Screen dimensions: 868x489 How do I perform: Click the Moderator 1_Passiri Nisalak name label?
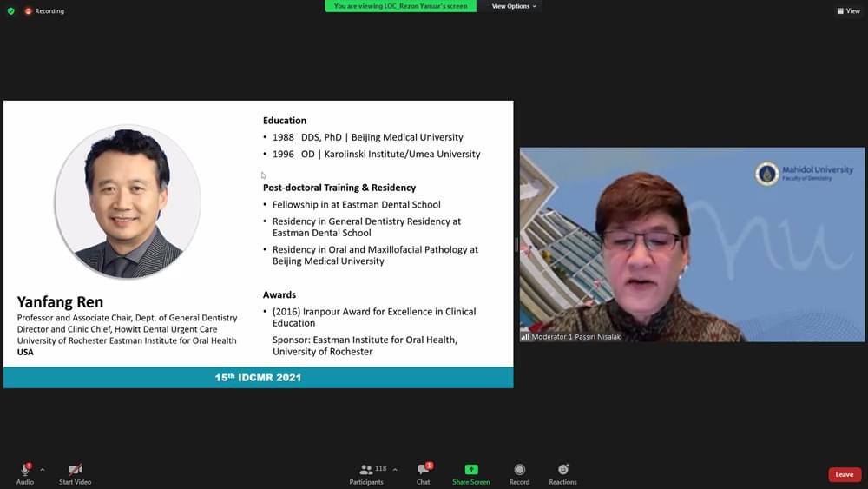[x=576, y=336]
